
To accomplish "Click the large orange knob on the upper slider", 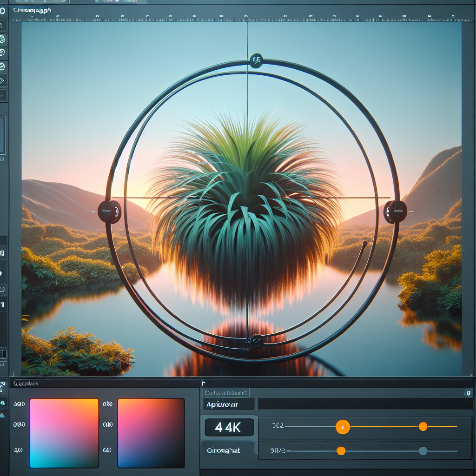I will tap(343, 427).
